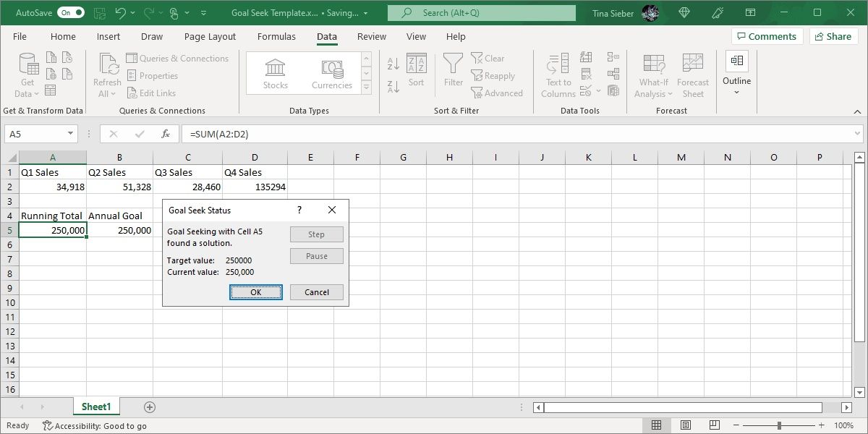The height and width of the screenshot is (434, 868).
Task: Switch to Page Break Preview in status bar
Action: (x=715, y=425)
